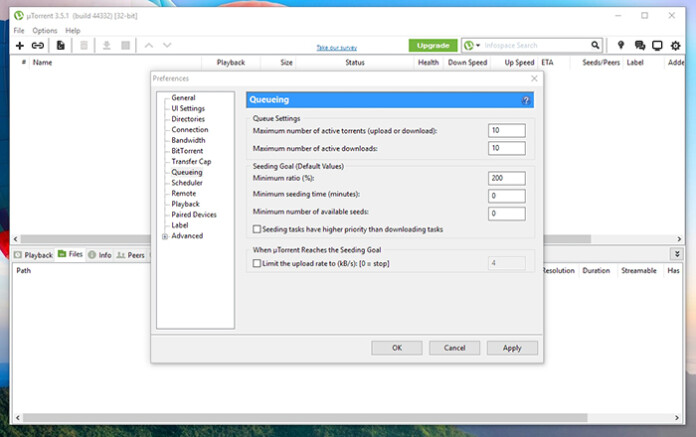
Task: Select Connection in preferences tree
Action: [190, 130]
